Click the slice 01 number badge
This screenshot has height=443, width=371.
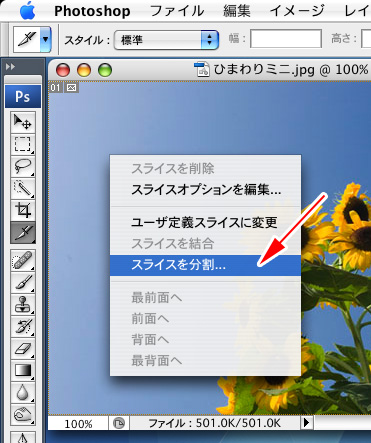(55, 88)
